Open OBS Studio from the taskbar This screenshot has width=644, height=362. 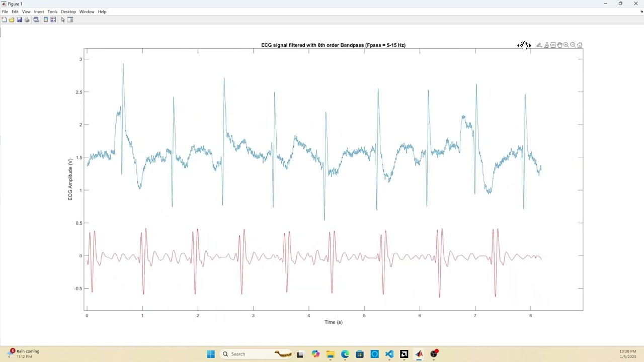tap(434, 354)
